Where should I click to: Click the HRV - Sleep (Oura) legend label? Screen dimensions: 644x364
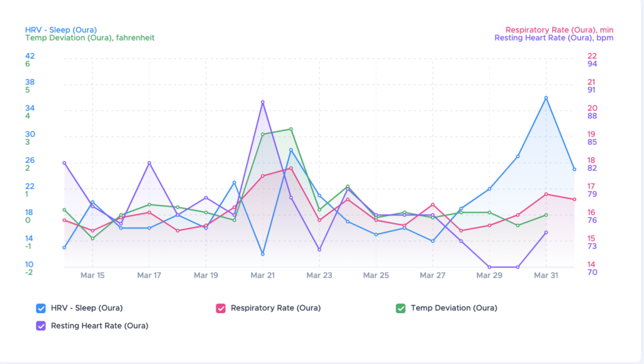87,308
